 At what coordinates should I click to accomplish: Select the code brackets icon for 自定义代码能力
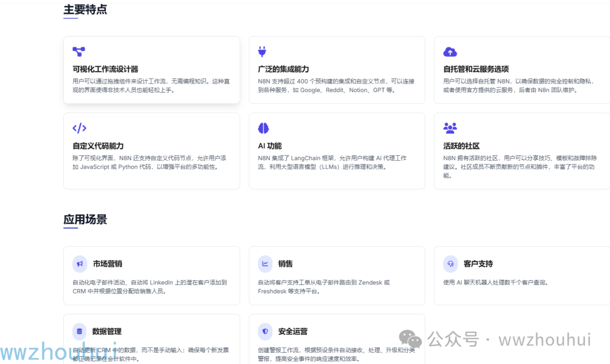tap(79, 128)
